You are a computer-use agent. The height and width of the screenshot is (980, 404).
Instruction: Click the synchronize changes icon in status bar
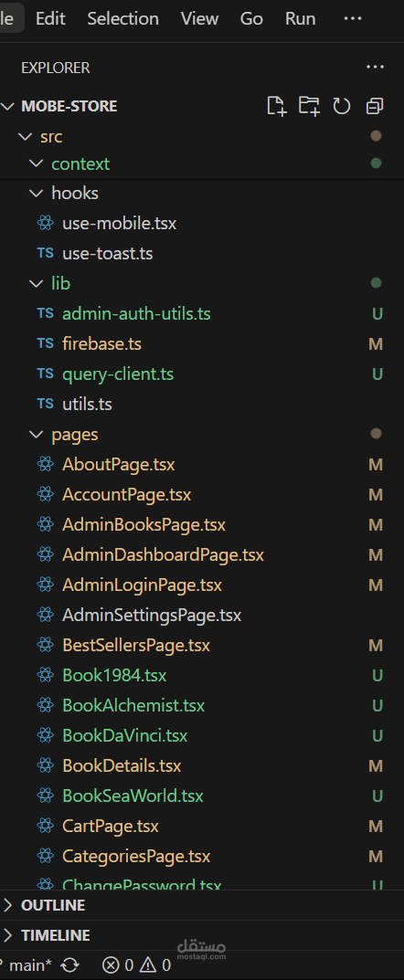(x=69, y=965)
